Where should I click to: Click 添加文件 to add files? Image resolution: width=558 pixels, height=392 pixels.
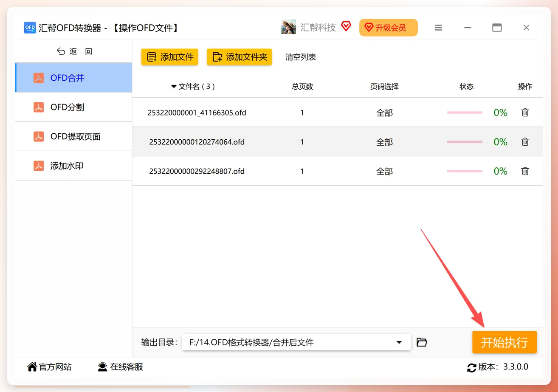click(170, 57)
